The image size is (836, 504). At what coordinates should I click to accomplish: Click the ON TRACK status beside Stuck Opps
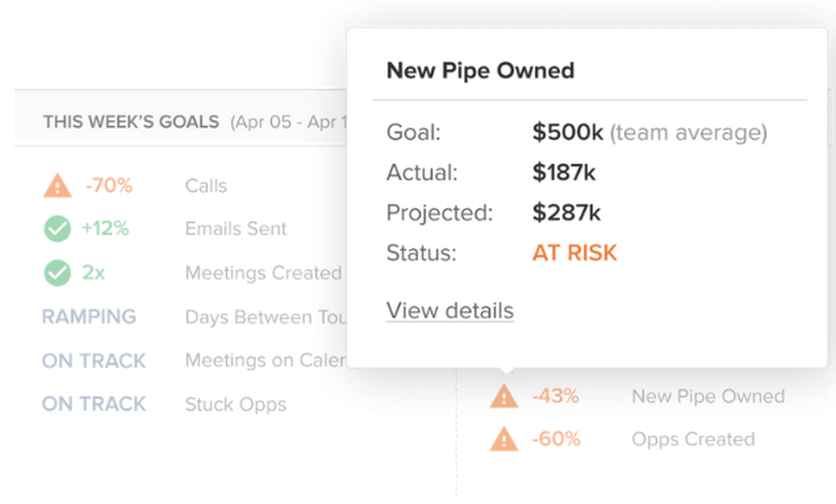(x=94, y=404)
